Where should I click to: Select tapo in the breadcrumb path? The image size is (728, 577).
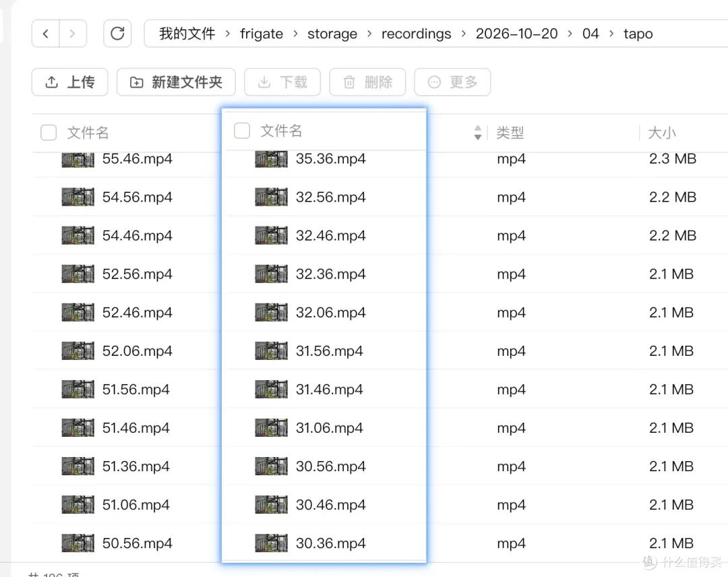[x=638, y=34]
